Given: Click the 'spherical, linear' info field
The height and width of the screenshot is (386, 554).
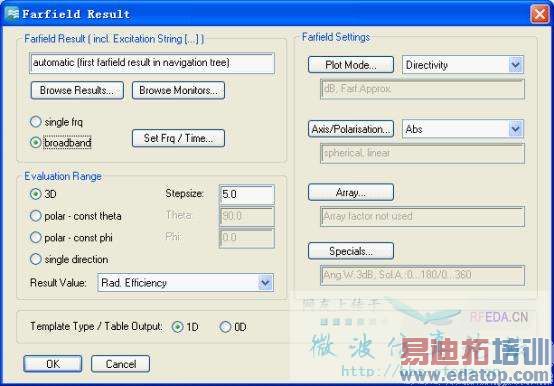Looking at the screenshot, I should [x=422, y=153].
